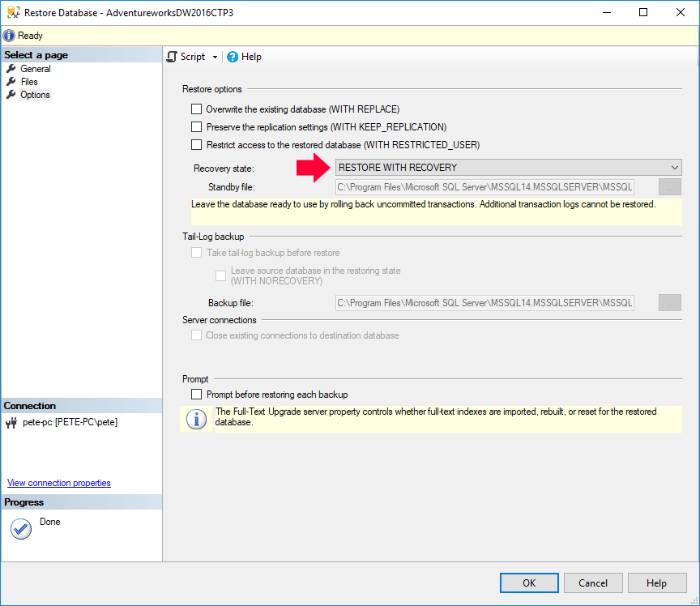Click the server connection icon beside pete-pc
The height and width of the screenshot is (606, 700).
11,422
